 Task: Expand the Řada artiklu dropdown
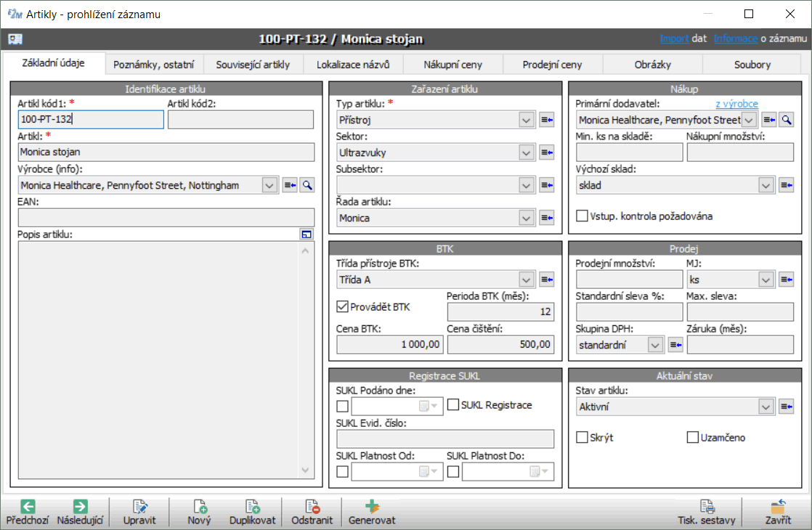(x=526, y=219)
